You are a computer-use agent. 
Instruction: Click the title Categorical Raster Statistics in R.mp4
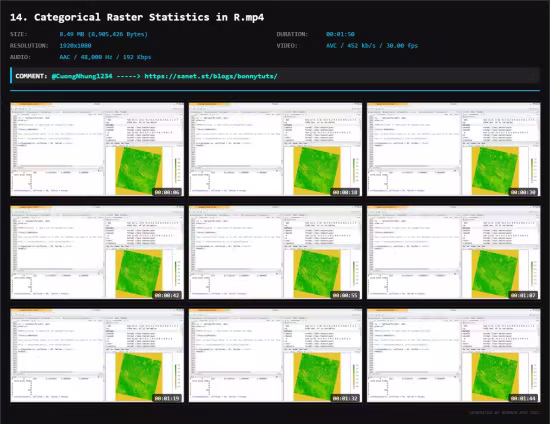137,17
